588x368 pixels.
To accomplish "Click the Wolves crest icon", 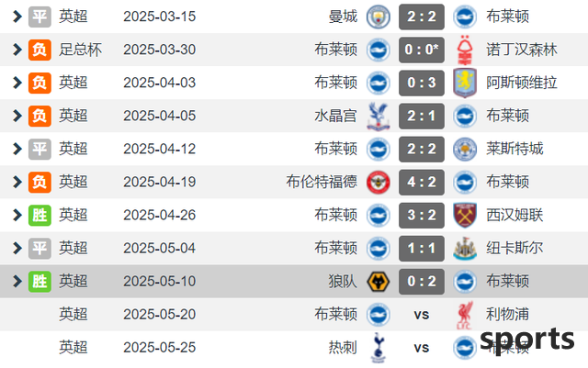I will click(x=378, y=282).
